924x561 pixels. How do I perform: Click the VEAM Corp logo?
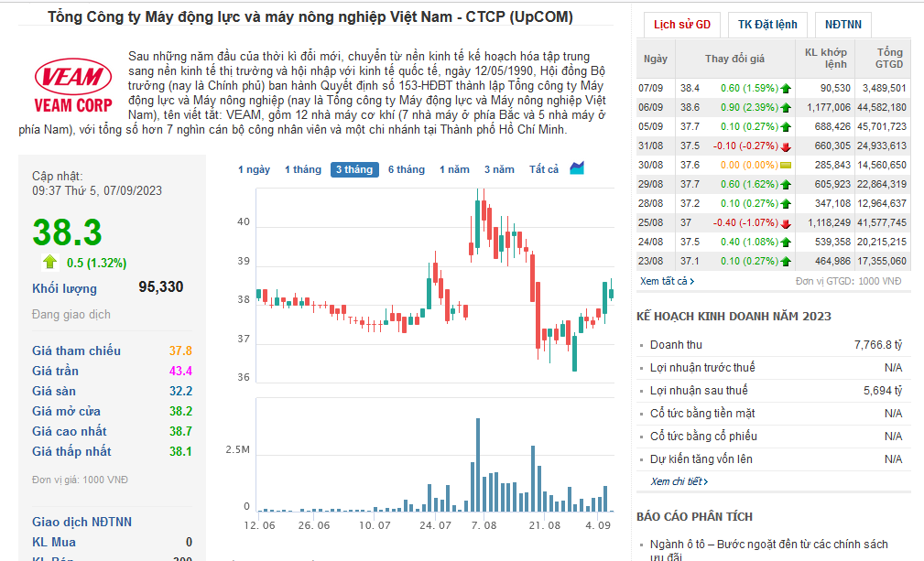(73, 87)
